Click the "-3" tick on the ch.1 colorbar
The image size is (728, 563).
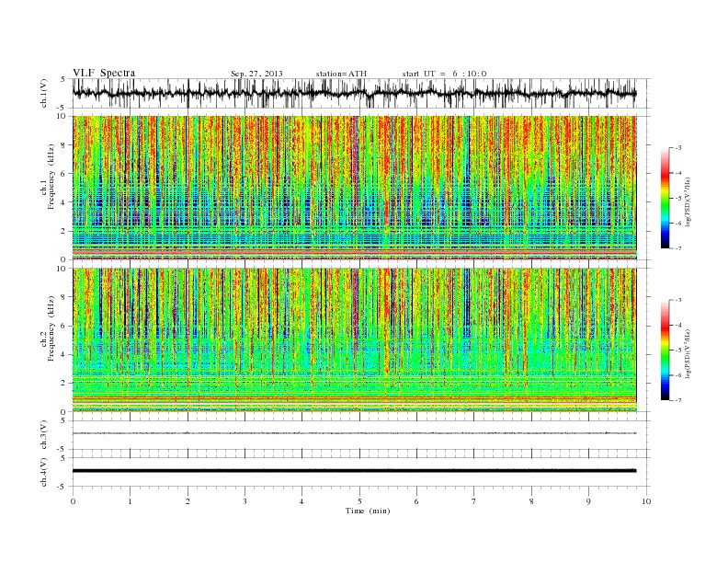(678, 148)
